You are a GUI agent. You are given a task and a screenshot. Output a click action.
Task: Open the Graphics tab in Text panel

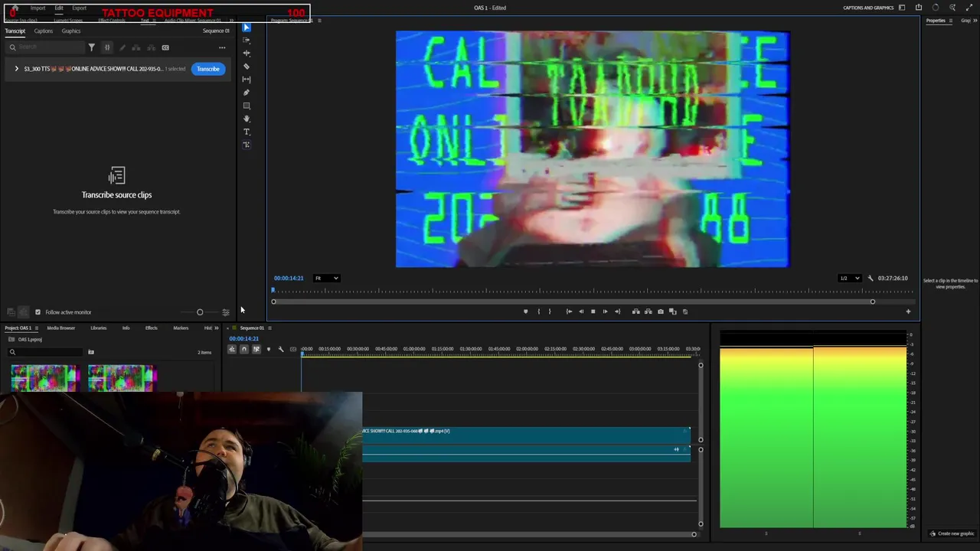(x=71, y=31)
